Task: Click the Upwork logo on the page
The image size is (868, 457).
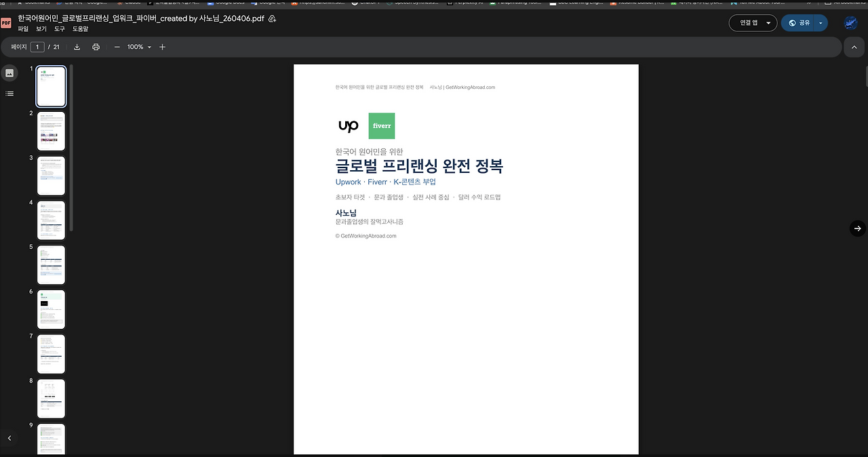Action: (349, 126)
